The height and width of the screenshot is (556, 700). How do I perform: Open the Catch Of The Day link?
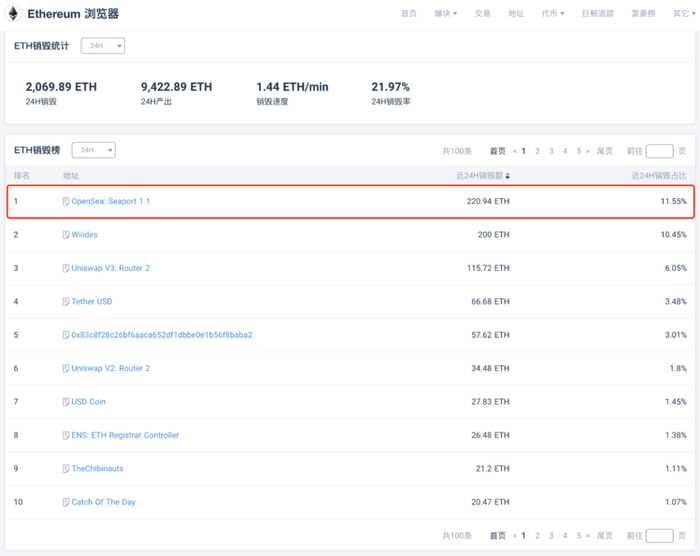tap(104, 502)
